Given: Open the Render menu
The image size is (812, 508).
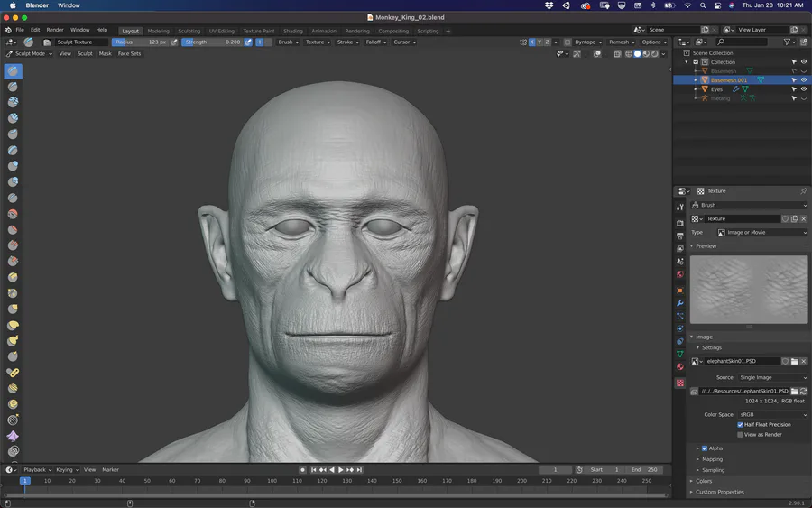Looking at the screenshot, I should 55,30.
